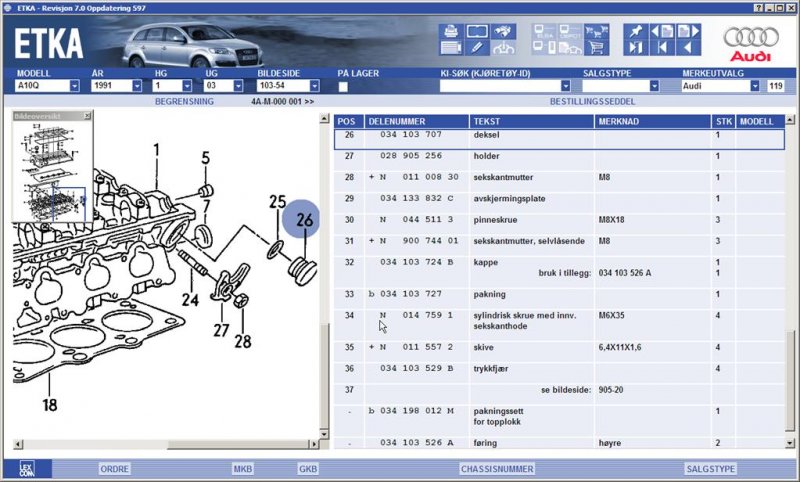Click the full-screen frame icon
The width and height of the screenshot is (800, 482).
point(477,32)
